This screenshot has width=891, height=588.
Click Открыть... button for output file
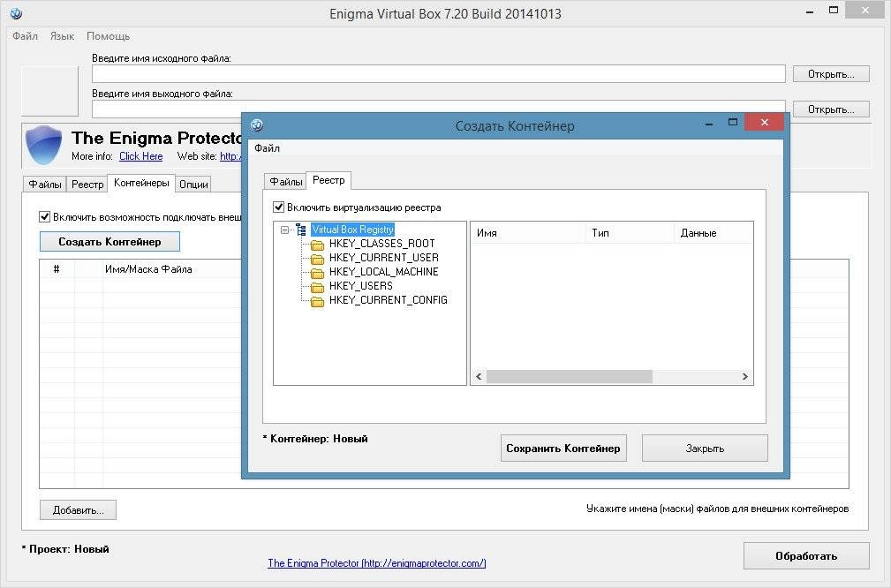tap(831, 109)
